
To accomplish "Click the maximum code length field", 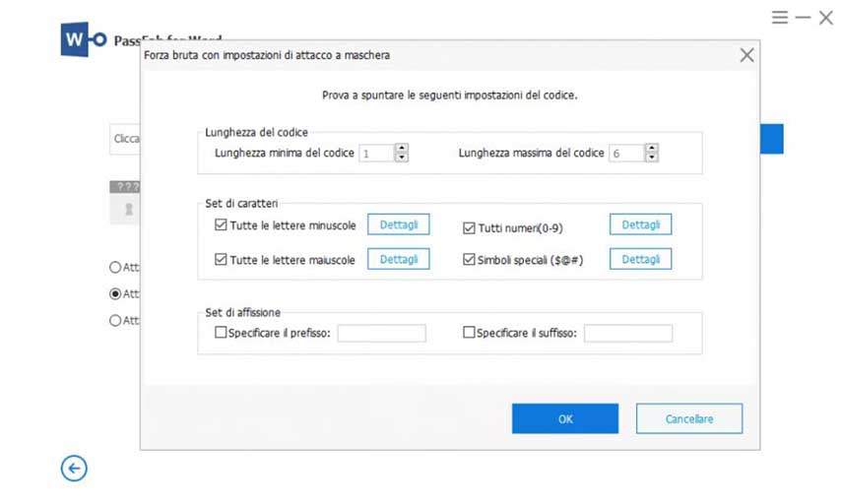I will point(625,154).
